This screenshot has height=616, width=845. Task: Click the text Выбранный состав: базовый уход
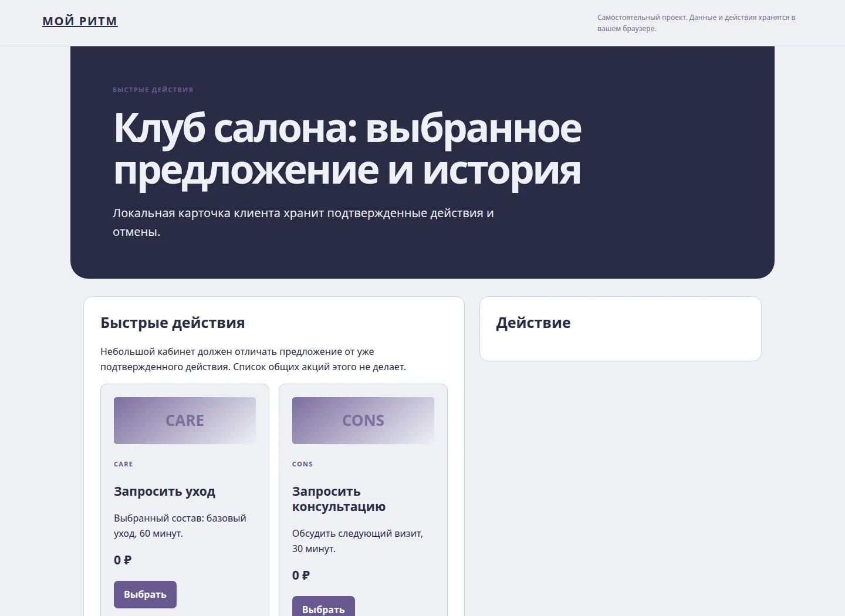point(180,526)
